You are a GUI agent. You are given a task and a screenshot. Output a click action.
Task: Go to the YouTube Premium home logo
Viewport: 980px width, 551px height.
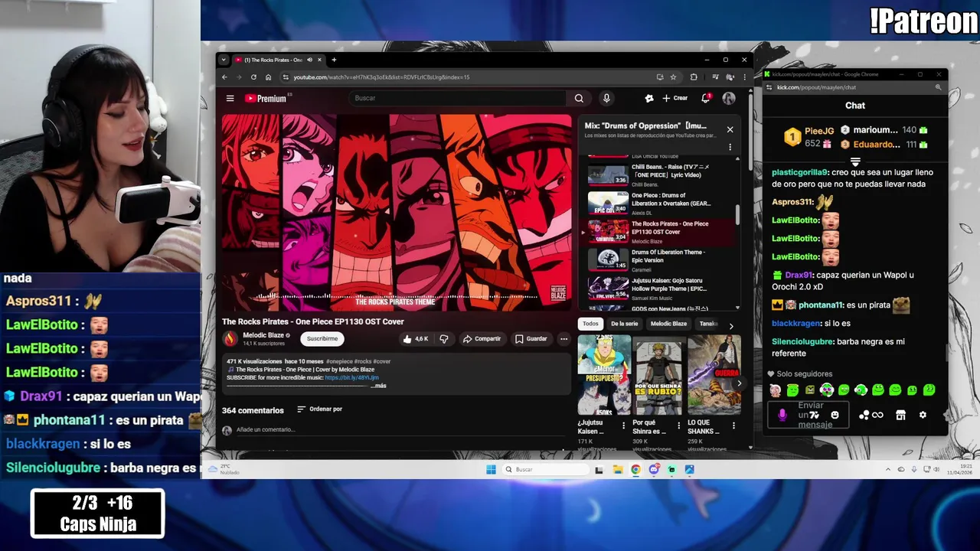(265, 98)
